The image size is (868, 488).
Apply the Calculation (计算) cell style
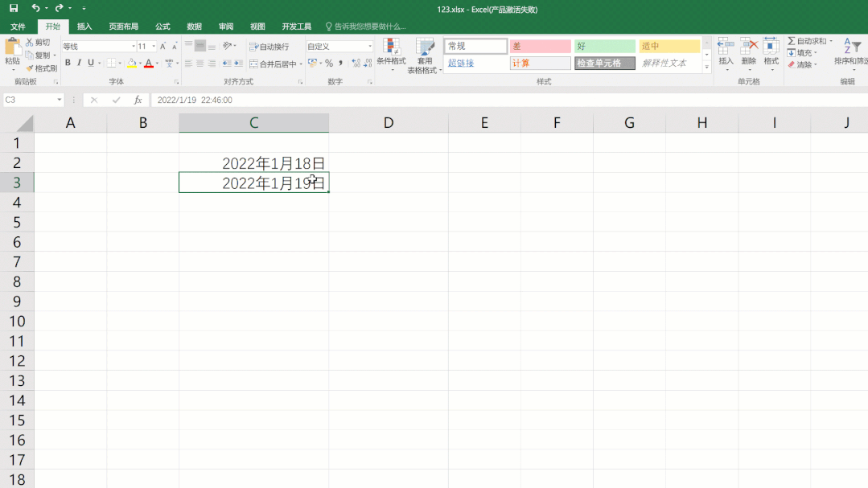(541, 63)
